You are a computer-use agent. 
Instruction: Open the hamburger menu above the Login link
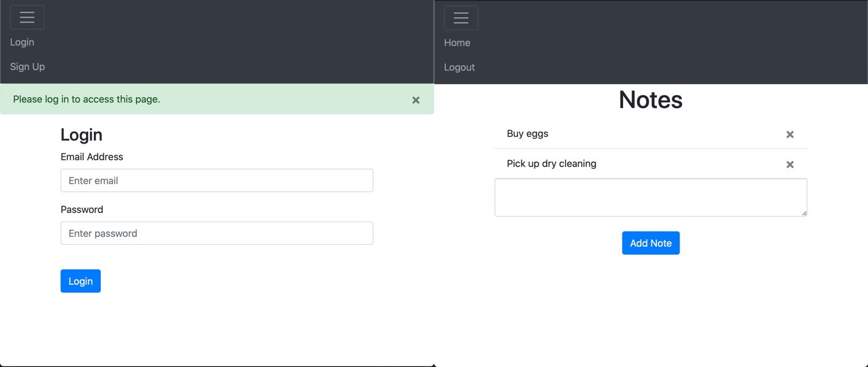coord(27,17)
